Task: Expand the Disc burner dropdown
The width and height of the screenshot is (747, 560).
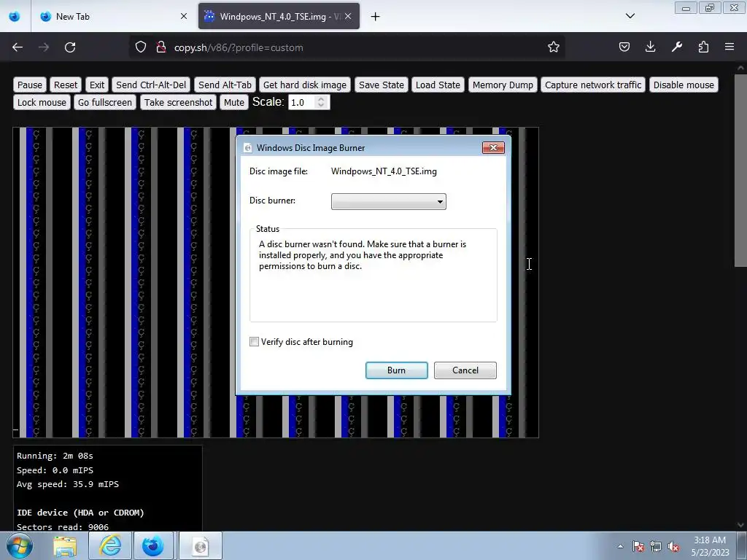Action: coord(388,201)
